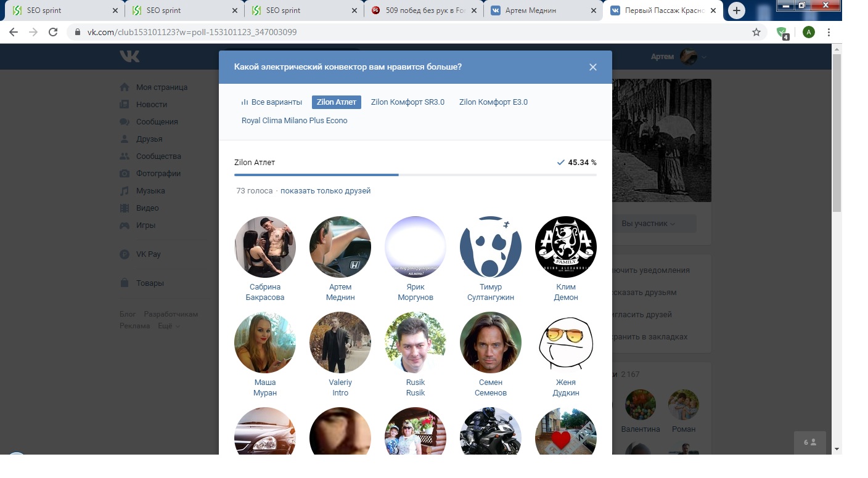Select the Все варианты tab
The width and height of the screenshot is (868, 478).
point(272,102)
